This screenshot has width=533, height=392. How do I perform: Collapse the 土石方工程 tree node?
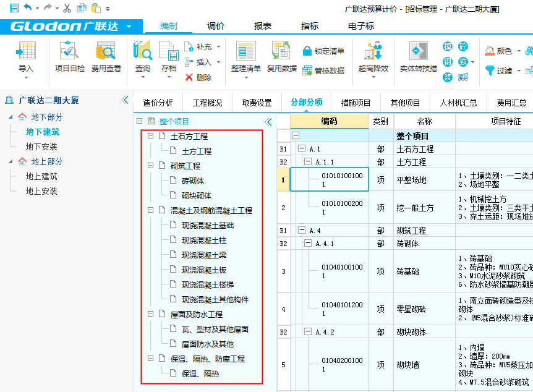pyautogui.click(x=151, y=136)
